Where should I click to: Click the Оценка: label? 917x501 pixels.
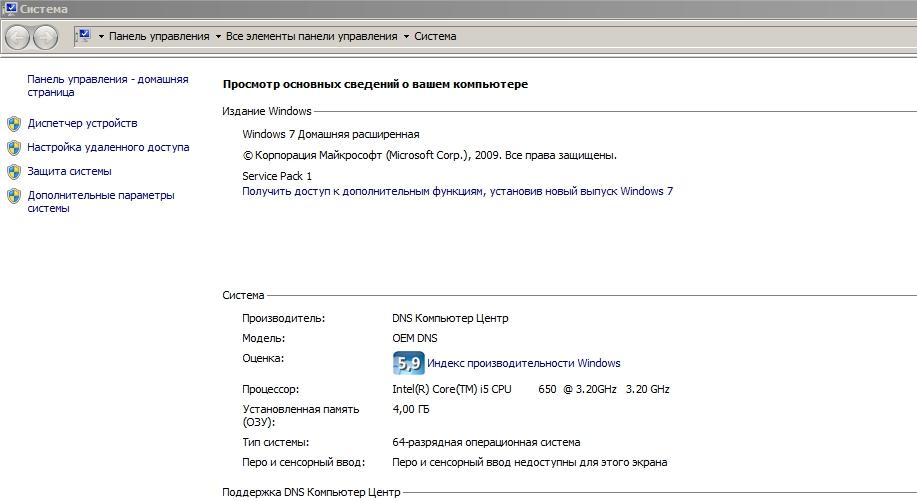(263, 358)
